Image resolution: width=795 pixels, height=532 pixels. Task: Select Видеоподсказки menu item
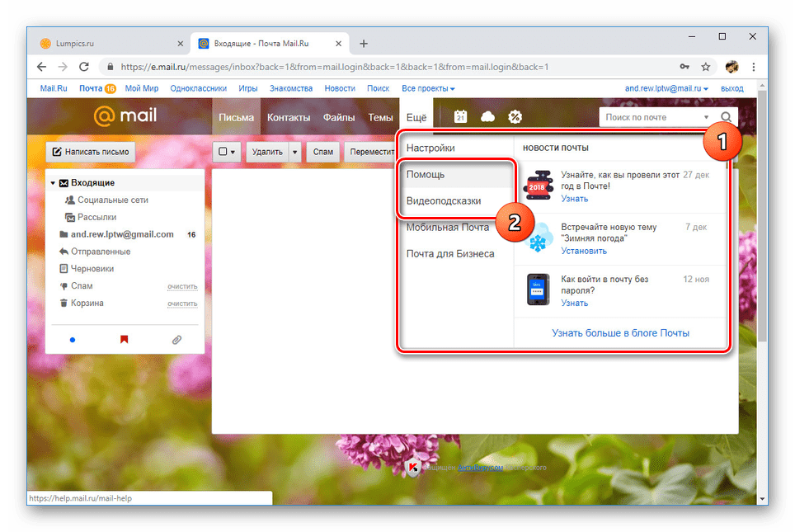click(456, 200)
